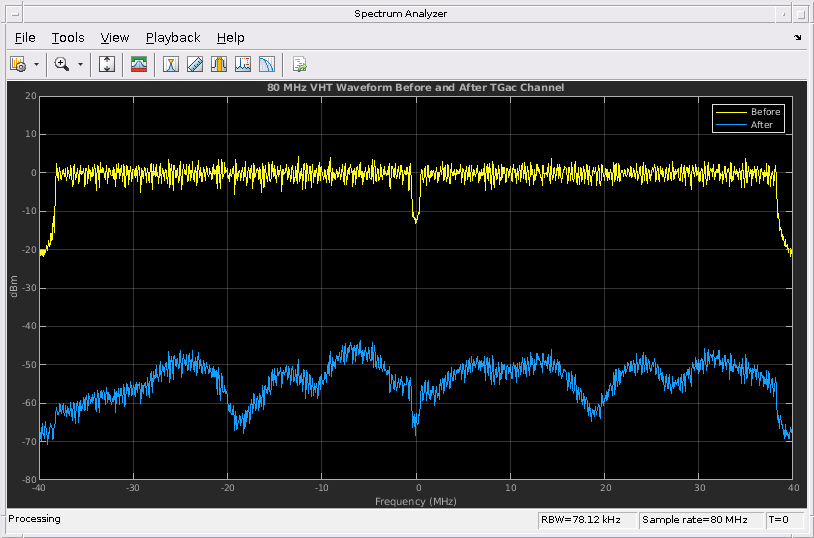Click the Generate Script icon

(x=299, y=64)
